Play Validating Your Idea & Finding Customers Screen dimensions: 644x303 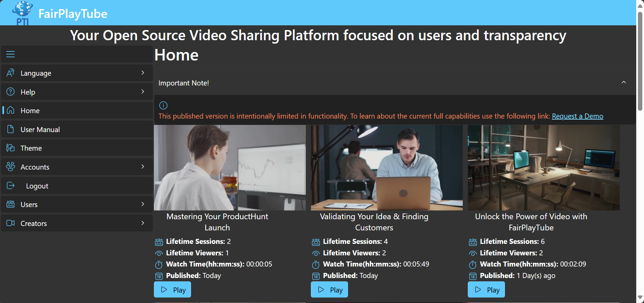329,290
